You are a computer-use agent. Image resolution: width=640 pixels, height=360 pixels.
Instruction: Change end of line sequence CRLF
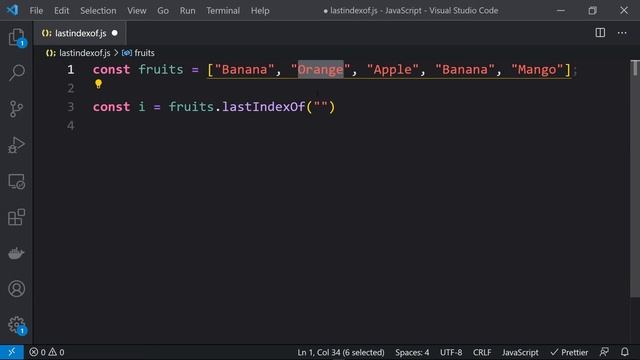tap(482, 352)
